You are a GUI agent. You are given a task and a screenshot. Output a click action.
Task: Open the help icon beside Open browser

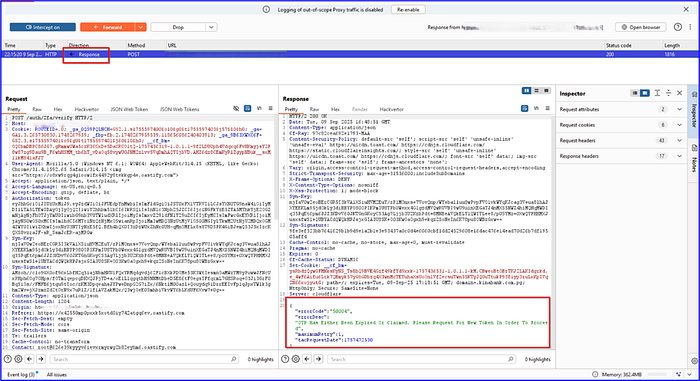(678, 27)
